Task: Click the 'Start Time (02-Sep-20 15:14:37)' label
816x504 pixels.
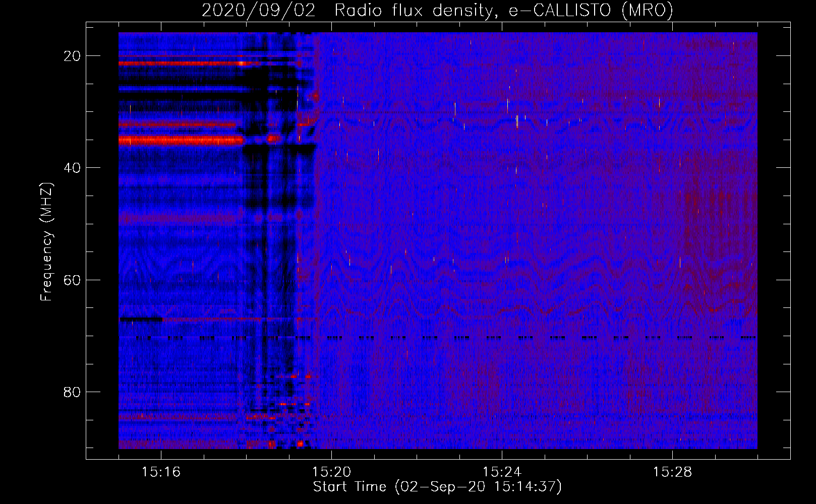Action: (x=437, y=487)
